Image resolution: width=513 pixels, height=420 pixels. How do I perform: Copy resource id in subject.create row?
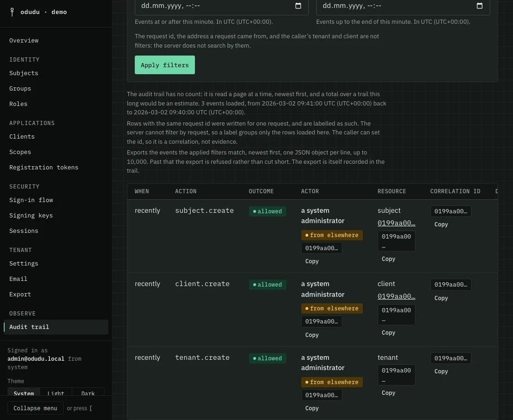388,259
